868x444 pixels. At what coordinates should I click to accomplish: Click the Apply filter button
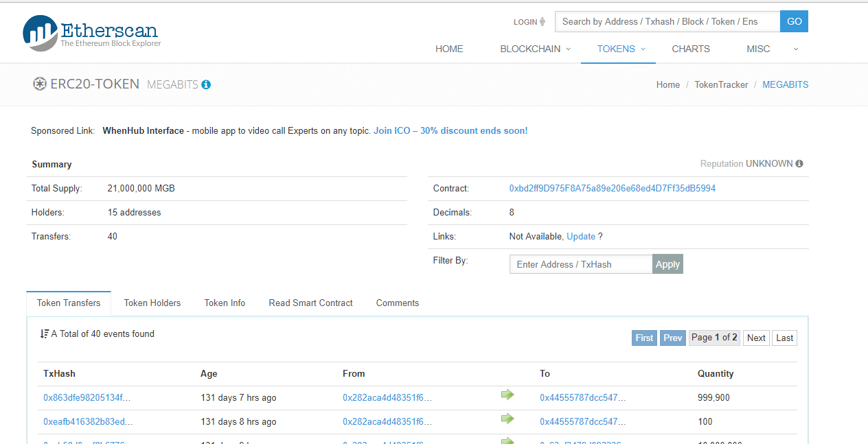(667, 264)
